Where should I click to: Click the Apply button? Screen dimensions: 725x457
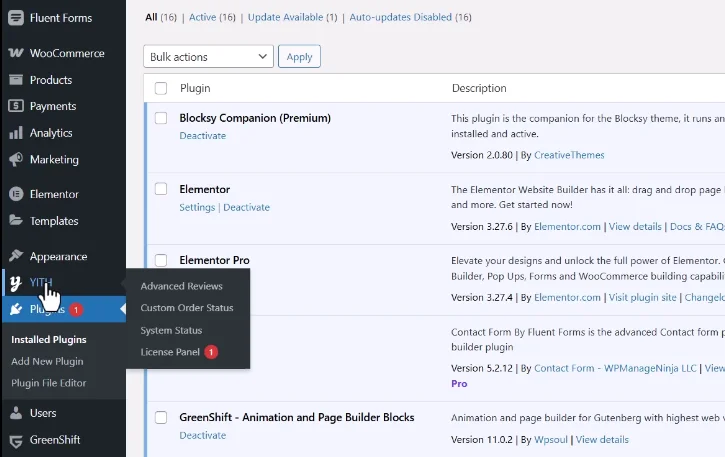pos(299,56)
